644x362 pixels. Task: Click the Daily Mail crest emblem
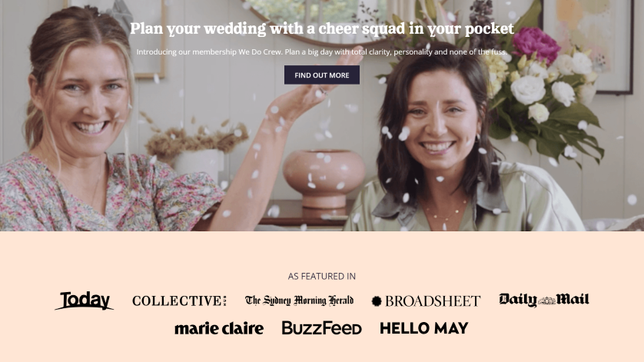point(546,301)
